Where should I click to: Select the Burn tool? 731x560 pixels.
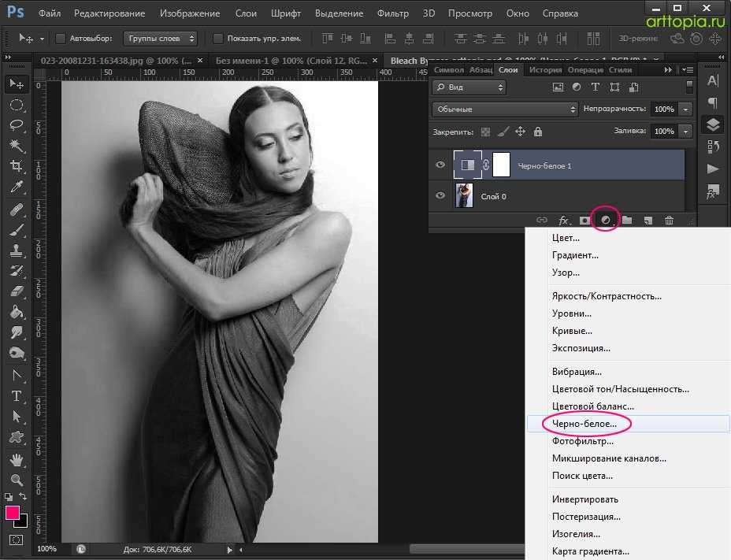pyautogui.click(x=17, y=353)
